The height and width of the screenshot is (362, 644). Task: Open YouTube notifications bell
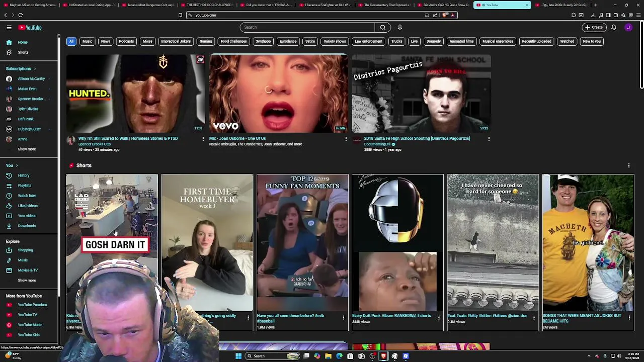point(614,27)
